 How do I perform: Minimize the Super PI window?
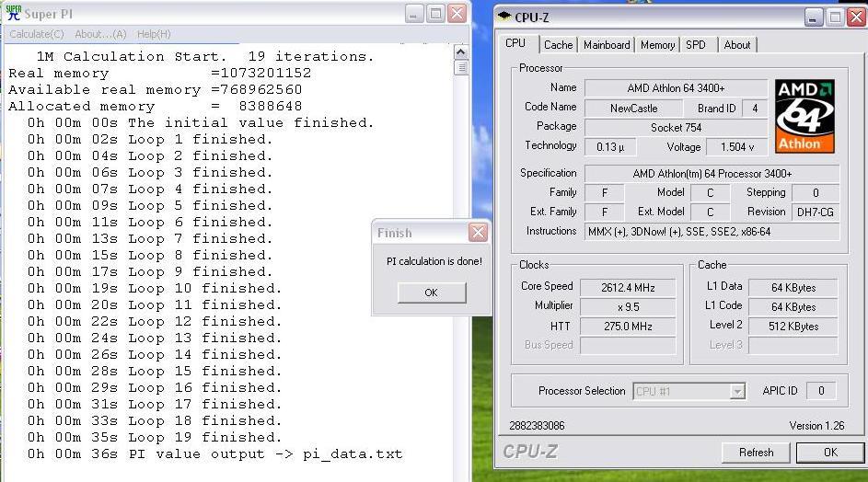(414, 13)
